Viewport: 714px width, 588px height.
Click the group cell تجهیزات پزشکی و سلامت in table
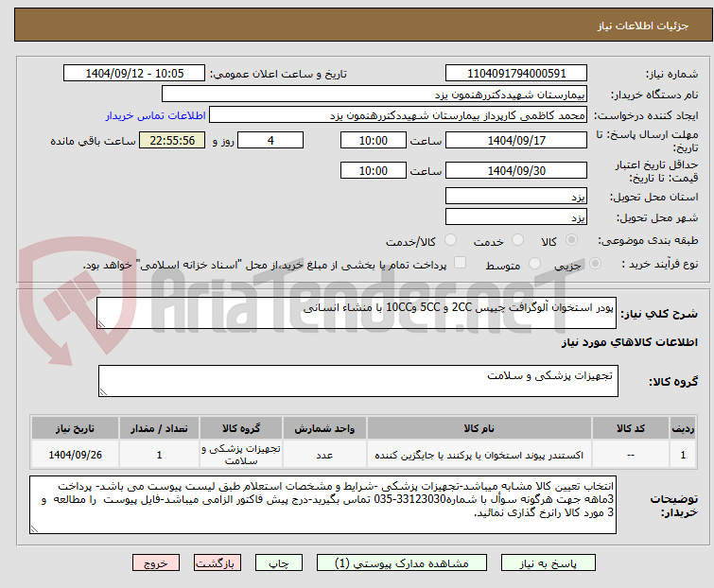(x=241, y=454)
